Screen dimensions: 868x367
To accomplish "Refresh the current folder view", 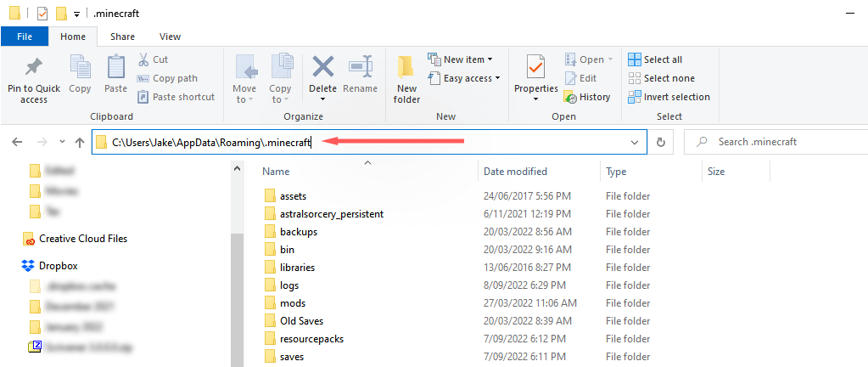I will coord(661,142).
